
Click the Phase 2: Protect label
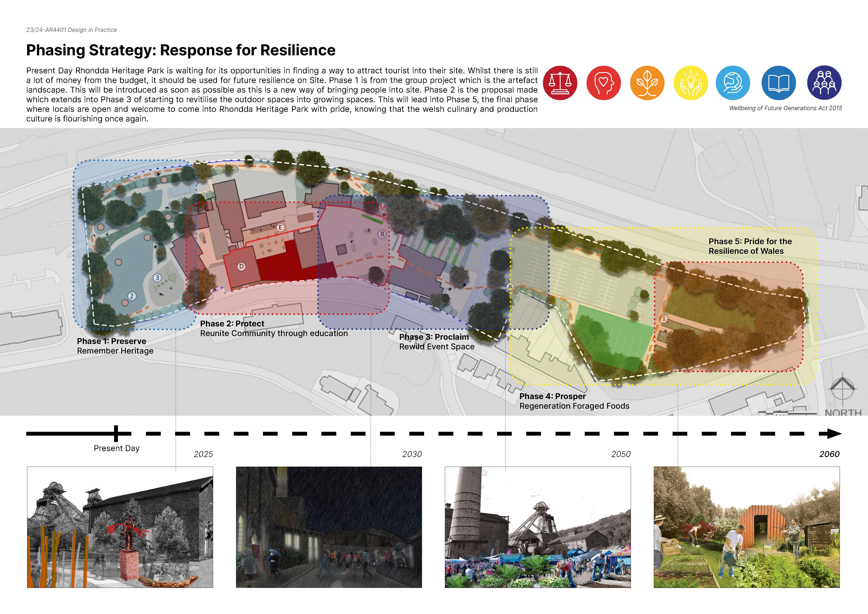click(232, 324)
